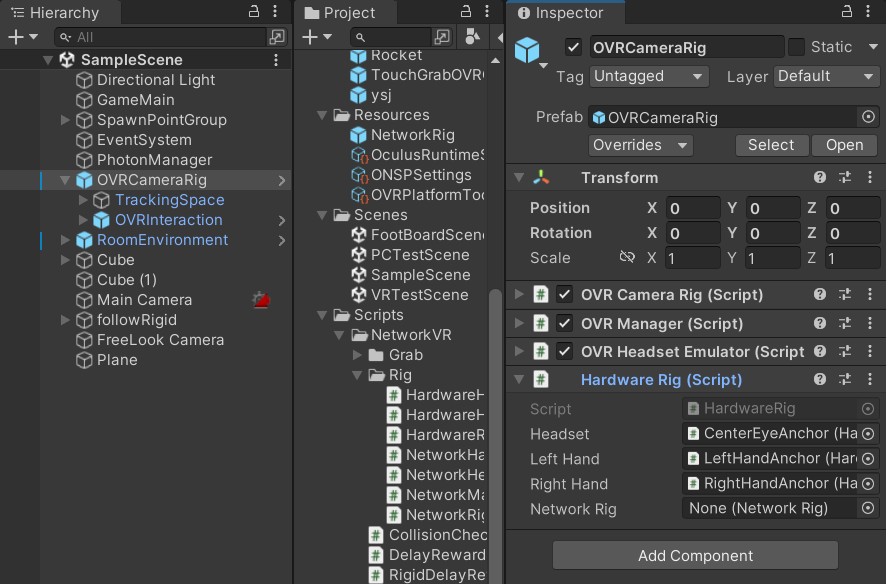
Task: Open Transform component context menu
Action: point(870,177)
